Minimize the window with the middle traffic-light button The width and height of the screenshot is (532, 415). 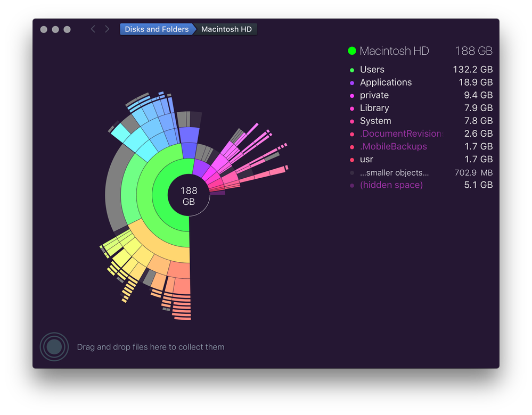[x=55, y=29]
